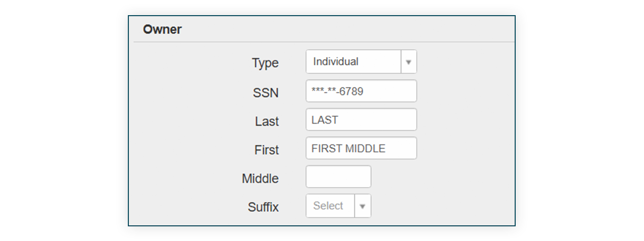Open the Type dropdown arrow
This screenshot has height=241, width=644.
click(409, 62)
